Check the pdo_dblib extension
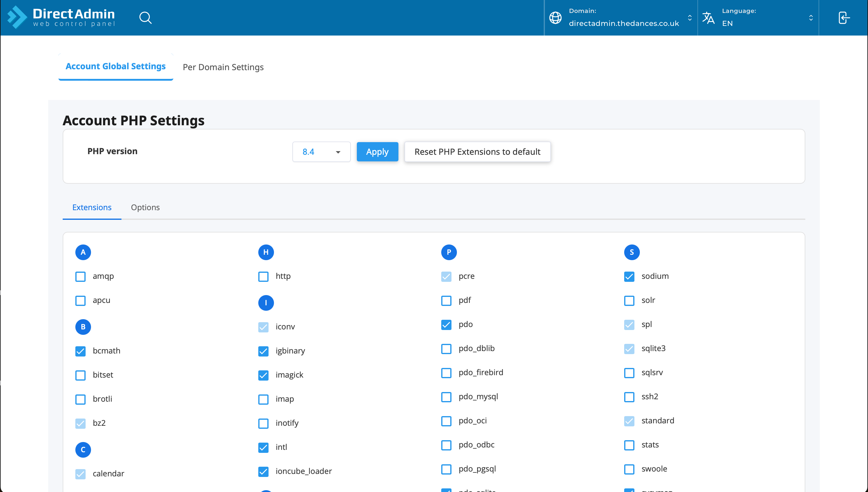The image size is (868, 492). tap(446, 349)
